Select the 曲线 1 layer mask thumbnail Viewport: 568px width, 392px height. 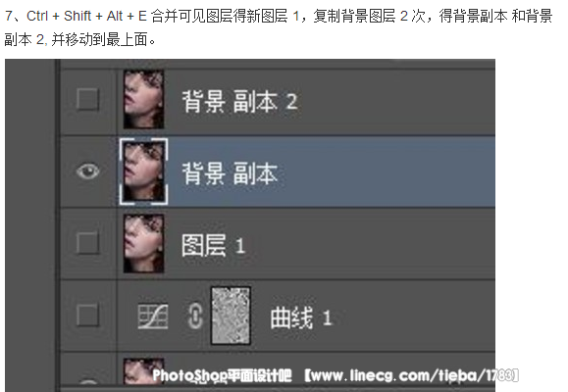[x=231, y=316]
